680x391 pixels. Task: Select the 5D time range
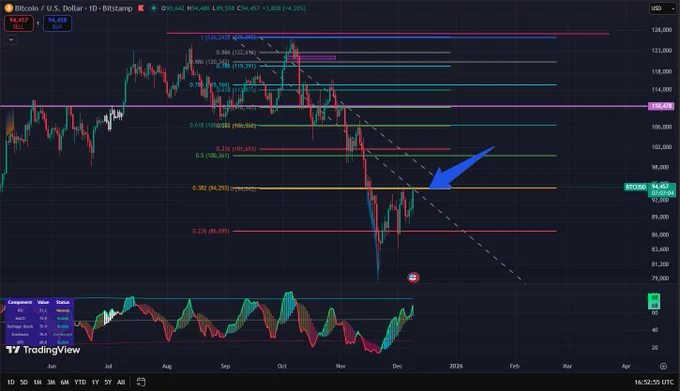tap(24, 382)
